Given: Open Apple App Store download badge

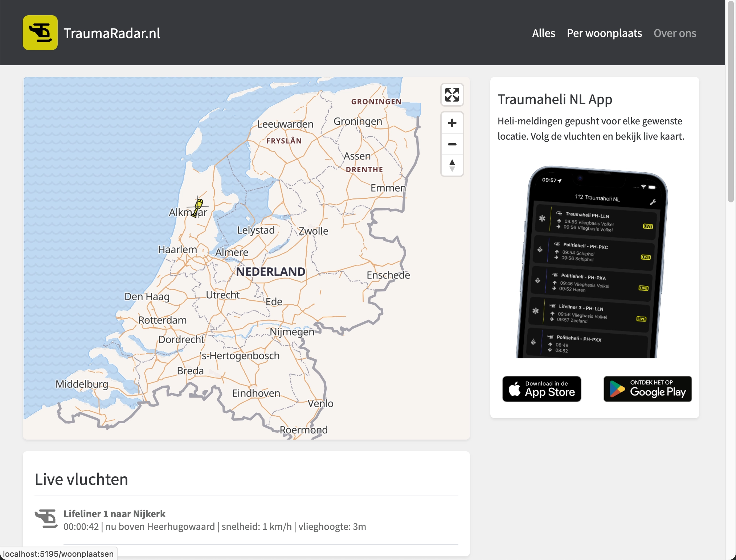Looking at the screenshot, I should (x=541, y=389).
